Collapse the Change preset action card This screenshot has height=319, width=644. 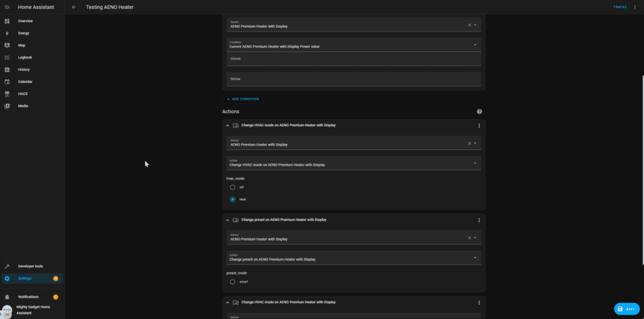click(x=228, y=220)
